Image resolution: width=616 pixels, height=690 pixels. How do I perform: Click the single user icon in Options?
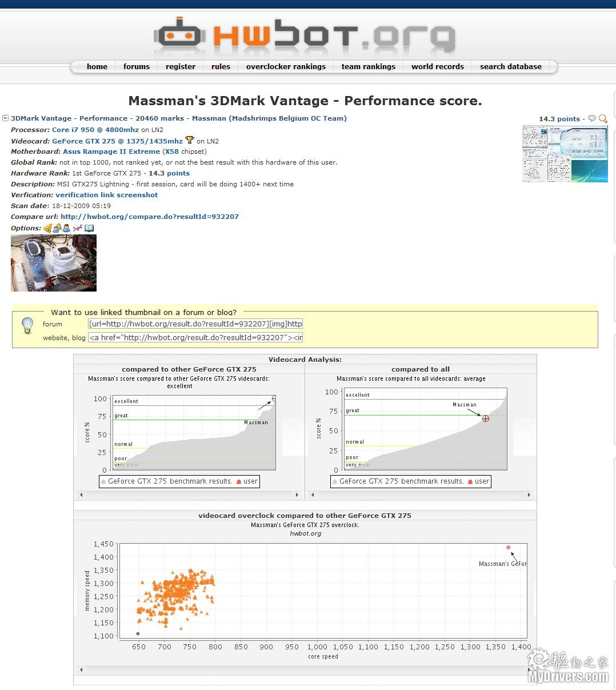pos(66,228)
